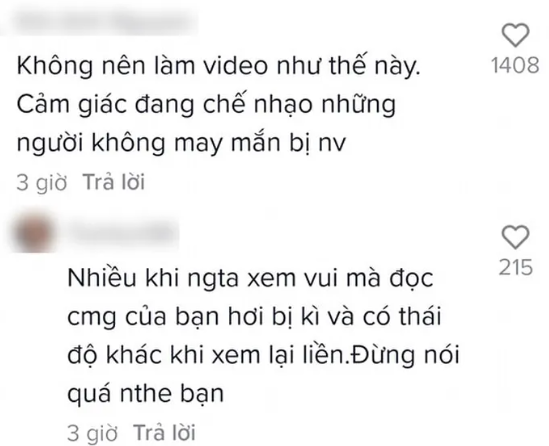
Task: Open the blurred avatar of the second commenter
Action: point(35,232)
